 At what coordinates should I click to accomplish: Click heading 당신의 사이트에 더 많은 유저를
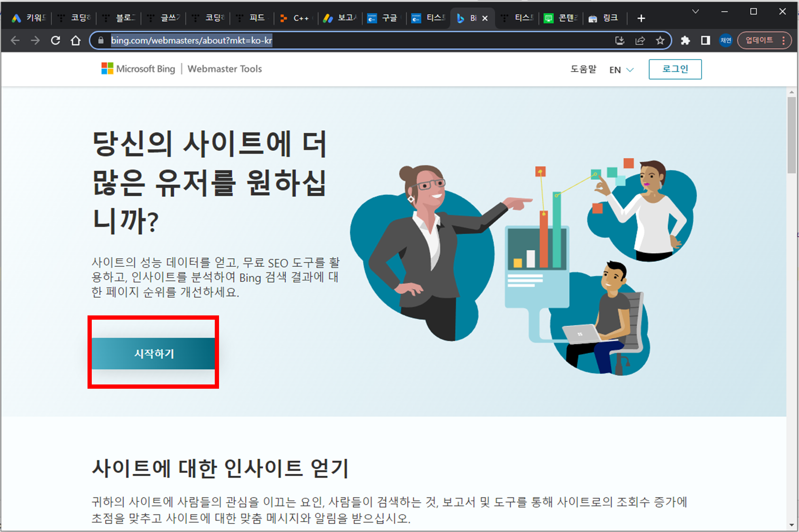click(x=210, y=183)
